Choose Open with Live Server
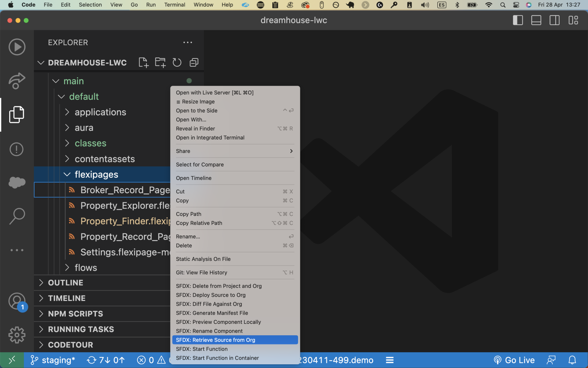Viewport: 588px width, 368px height. (235, 93)
